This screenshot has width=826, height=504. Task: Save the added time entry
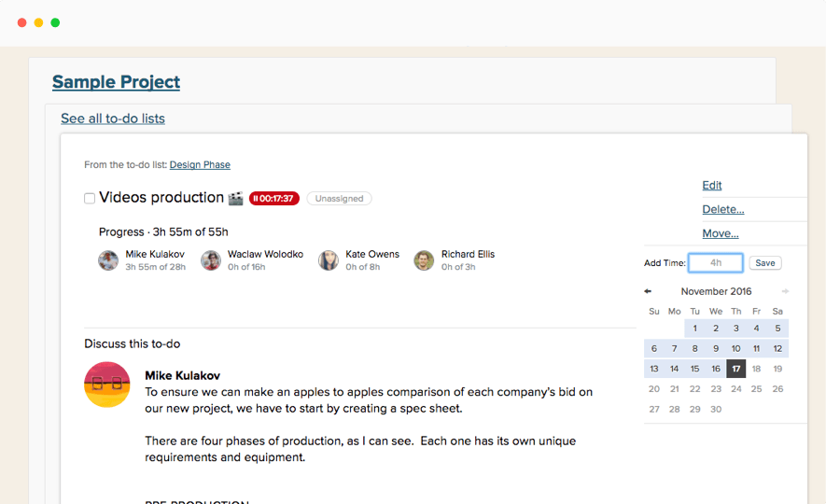(x=765, y=263)
